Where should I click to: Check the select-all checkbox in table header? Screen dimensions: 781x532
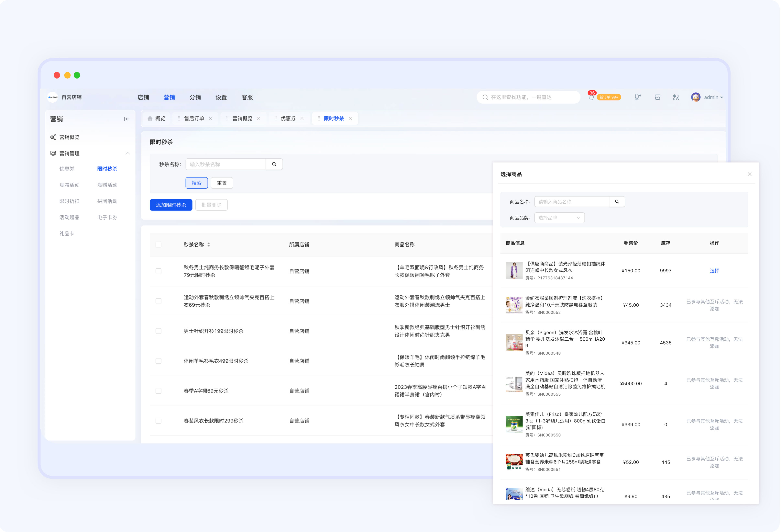158,245
